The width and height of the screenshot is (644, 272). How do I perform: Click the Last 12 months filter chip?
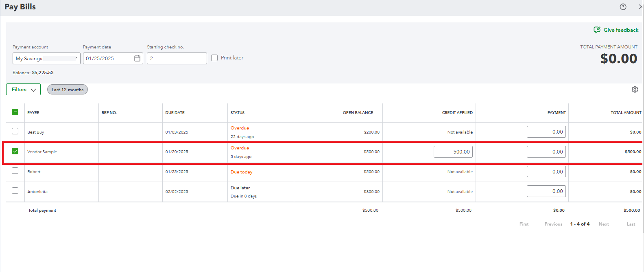pos(68,90)
